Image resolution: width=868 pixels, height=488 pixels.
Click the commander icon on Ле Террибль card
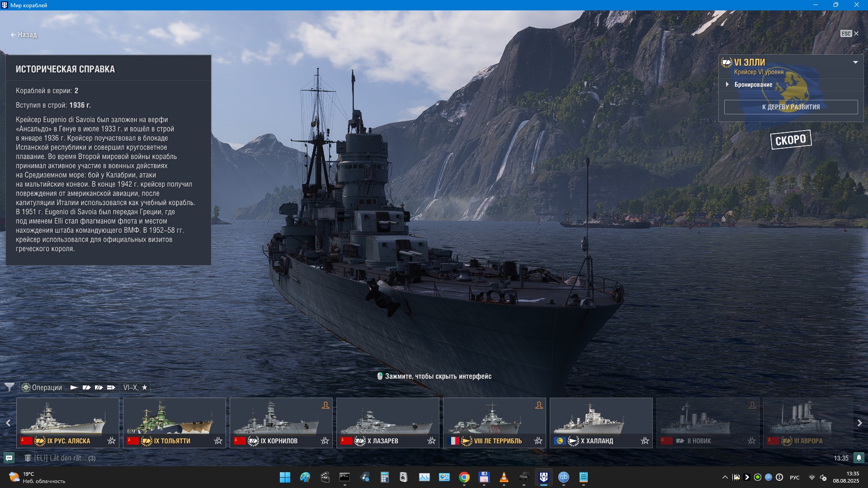click(539, 405)
